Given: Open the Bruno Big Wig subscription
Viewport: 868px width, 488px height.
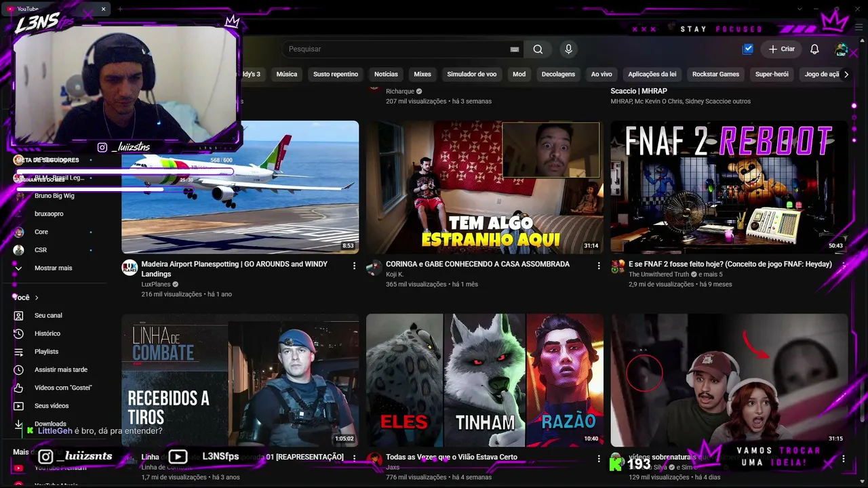Looking at the screenshot, I should 54,196.
